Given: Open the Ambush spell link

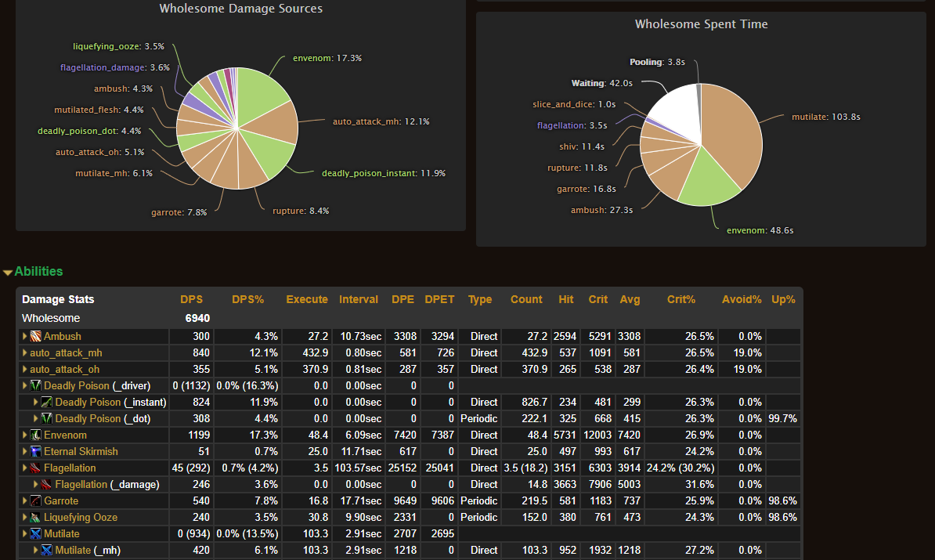Looking at the screenshot, I should [62, 336].
